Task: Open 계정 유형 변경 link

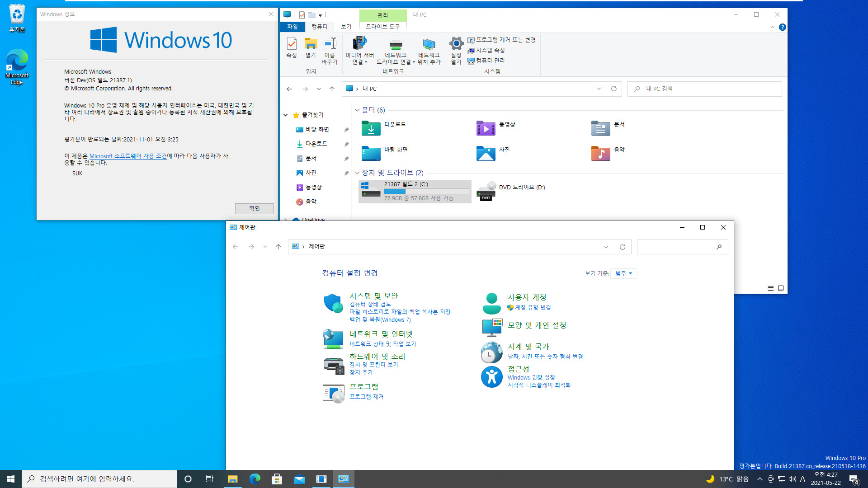Action: point(533,307)
